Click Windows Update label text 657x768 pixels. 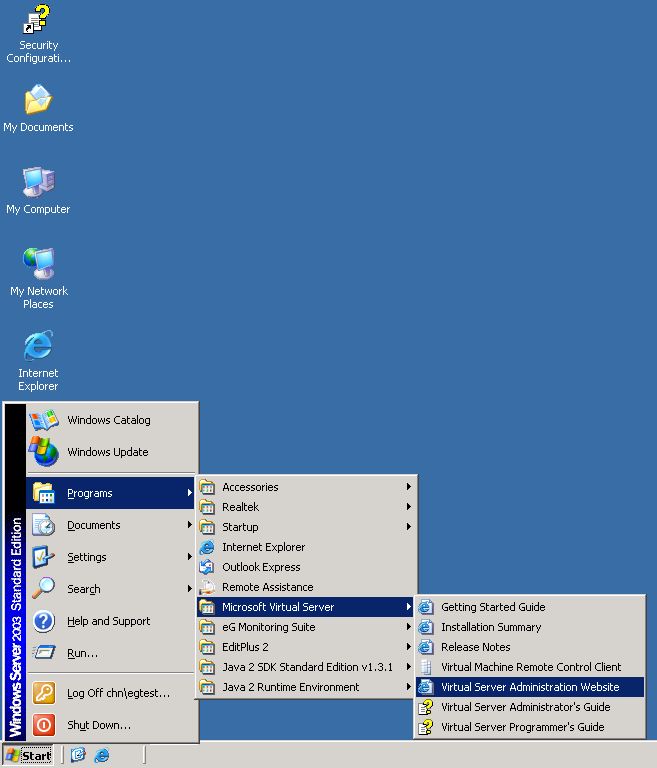point(108,452)
